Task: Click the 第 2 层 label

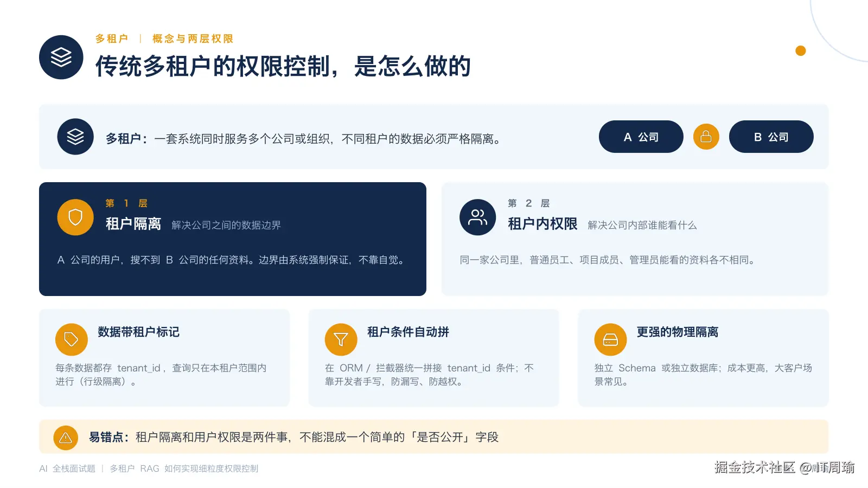Action: 528,203
